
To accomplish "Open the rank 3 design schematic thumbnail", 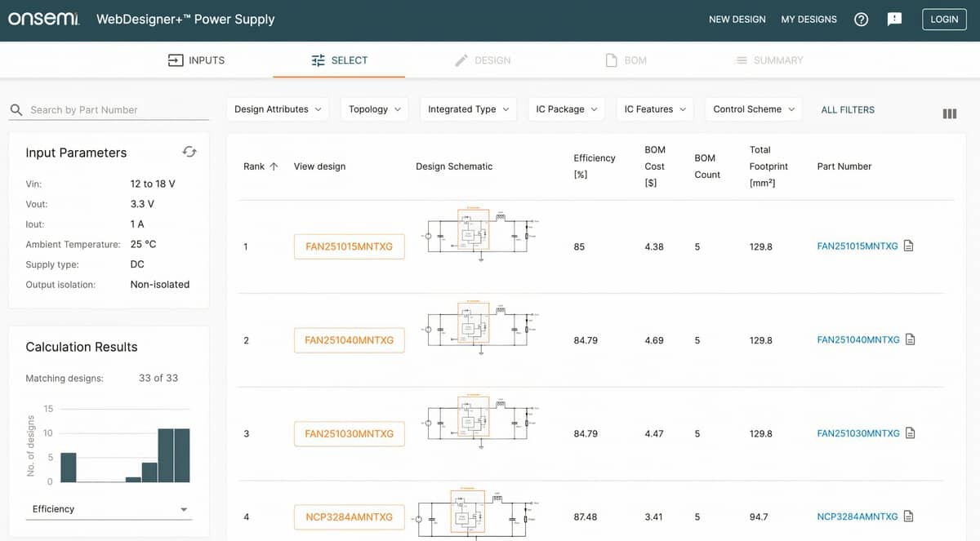I will point(482,423).
